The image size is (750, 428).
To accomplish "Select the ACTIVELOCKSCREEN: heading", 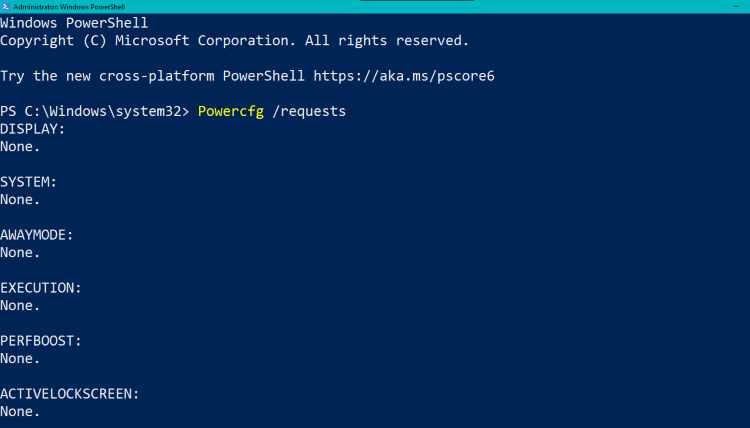I will (x=69, y=394).
